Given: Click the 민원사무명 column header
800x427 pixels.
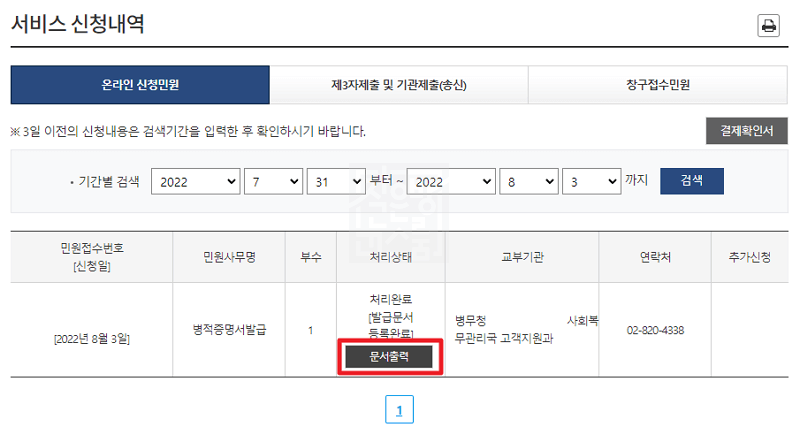Looking at the screenshot, I should [x=229, y=257].
